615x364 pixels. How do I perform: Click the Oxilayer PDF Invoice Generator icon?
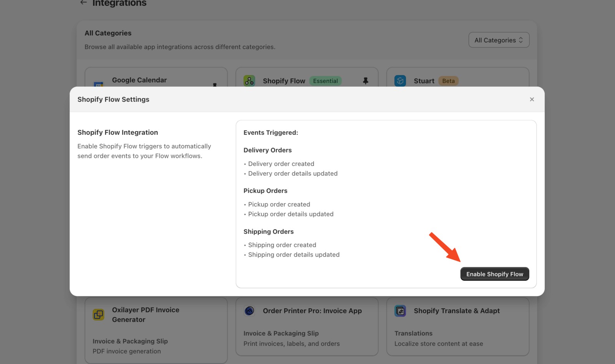tap(98, 314)
